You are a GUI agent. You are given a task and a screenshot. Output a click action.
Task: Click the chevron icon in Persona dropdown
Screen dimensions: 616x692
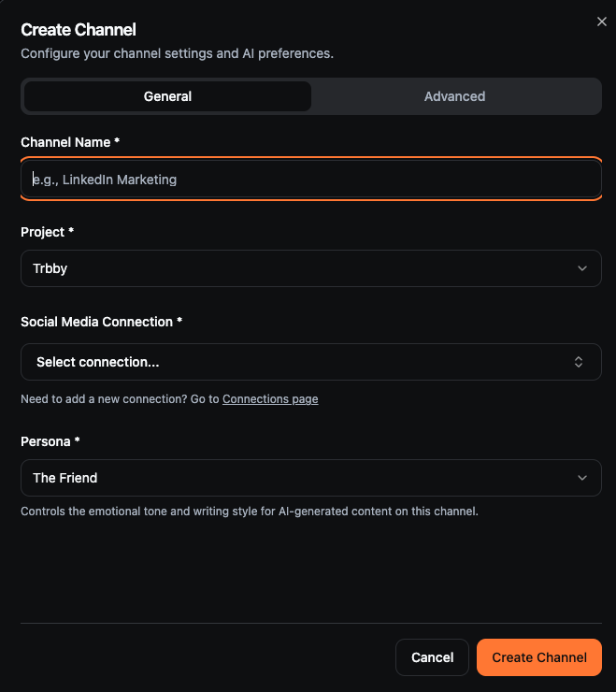[x=582, y=478]
